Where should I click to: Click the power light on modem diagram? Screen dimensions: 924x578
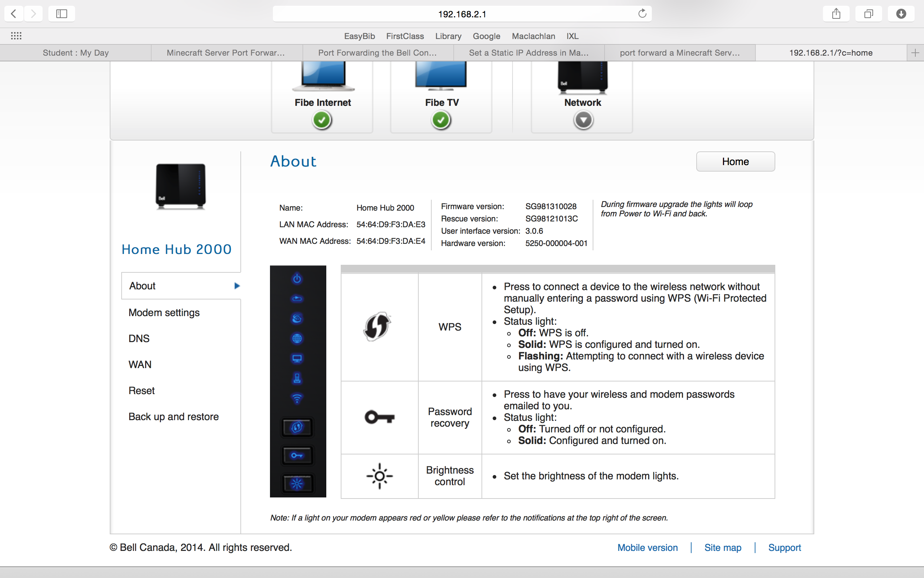click(x=297, y=279)
